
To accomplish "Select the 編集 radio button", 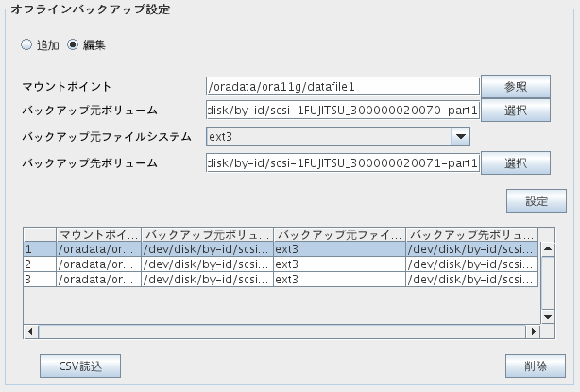I will point(73,44).
